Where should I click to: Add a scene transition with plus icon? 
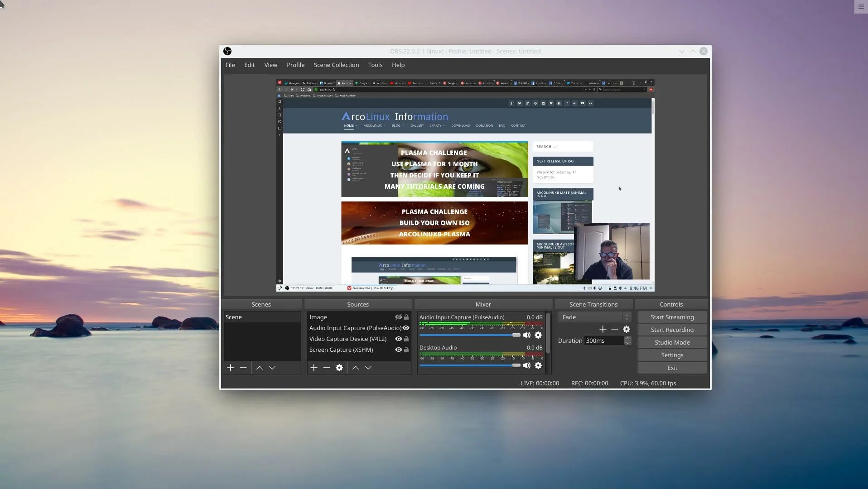[603, 329]
